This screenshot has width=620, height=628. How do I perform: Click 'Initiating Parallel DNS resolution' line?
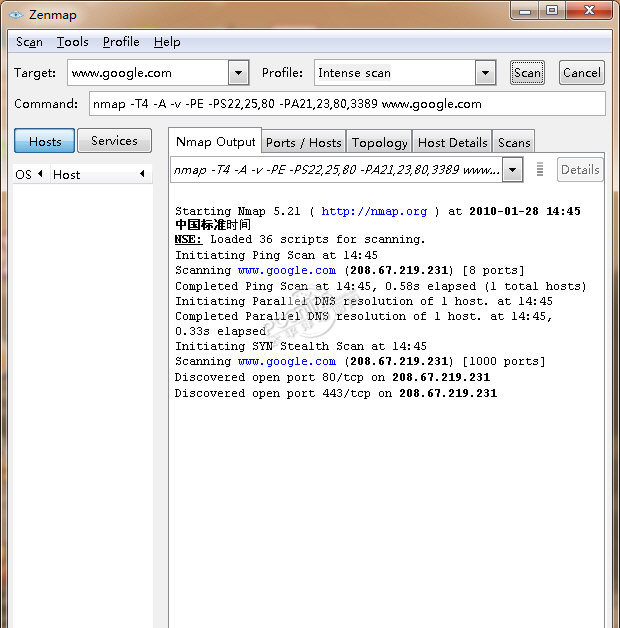(364, 301)
